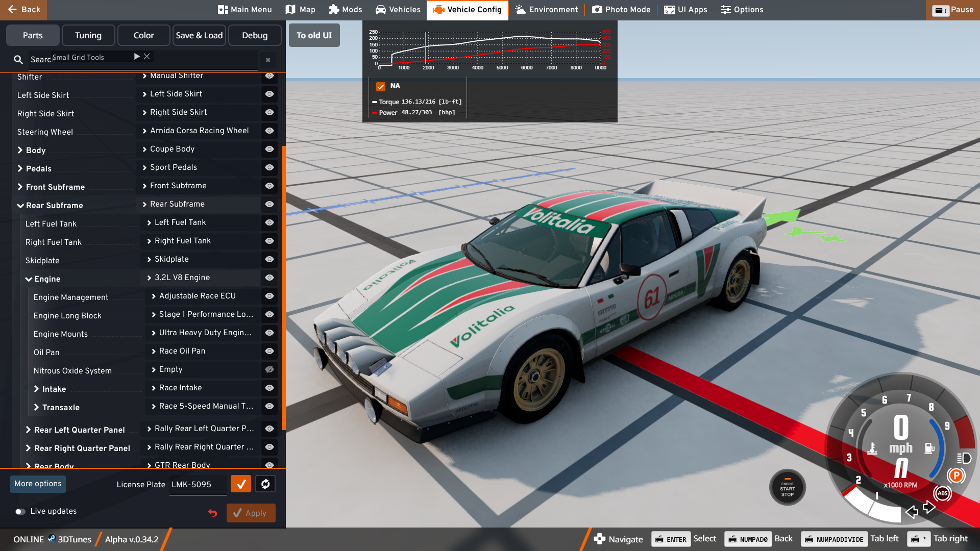Toggle Live updates switch
The width and height of the screenshot is (980, 551).
[x=20, y=512]
